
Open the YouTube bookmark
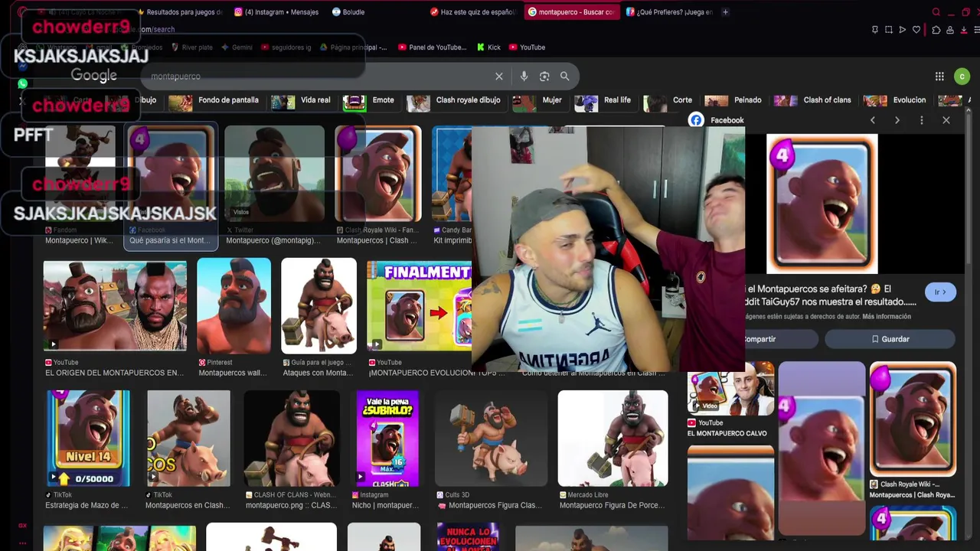pos(527,47)
